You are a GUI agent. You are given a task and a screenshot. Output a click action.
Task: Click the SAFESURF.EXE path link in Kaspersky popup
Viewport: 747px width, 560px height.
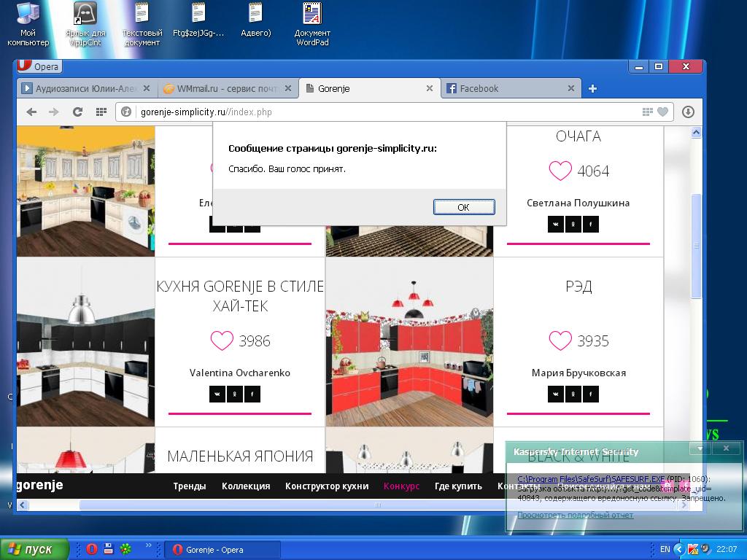coord(591,479)
